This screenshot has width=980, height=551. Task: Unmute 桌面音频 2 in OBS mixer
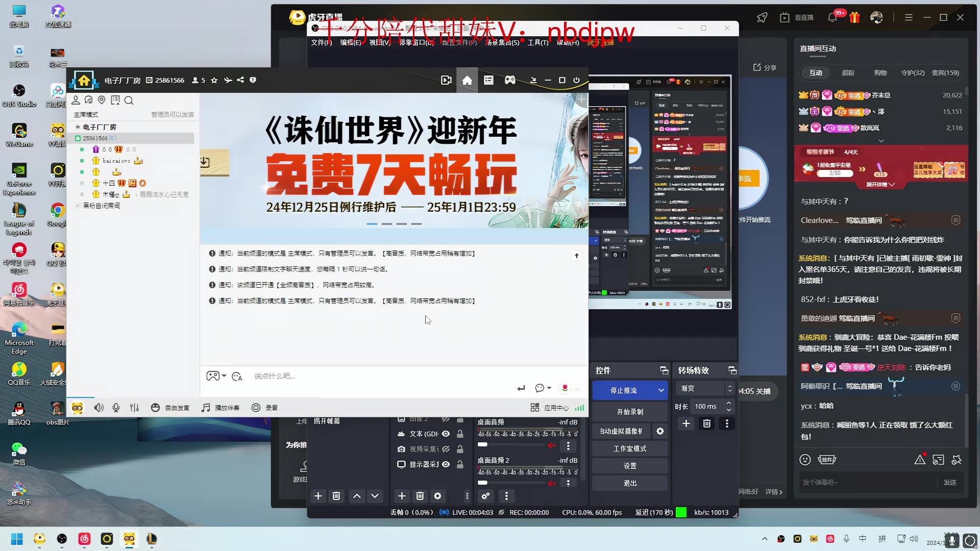pos(552,483)
